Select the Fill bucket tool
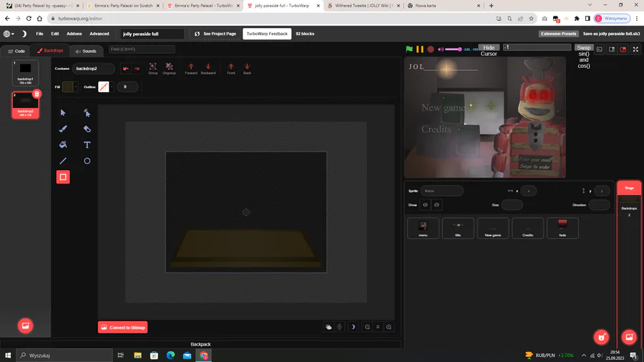This screenshot has height=362, width=644. pos(63,145)
